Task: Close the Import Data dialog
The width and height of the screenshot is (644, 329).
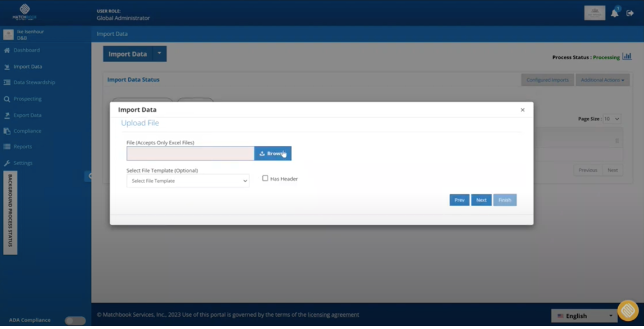Action: [x=522, y=110]
